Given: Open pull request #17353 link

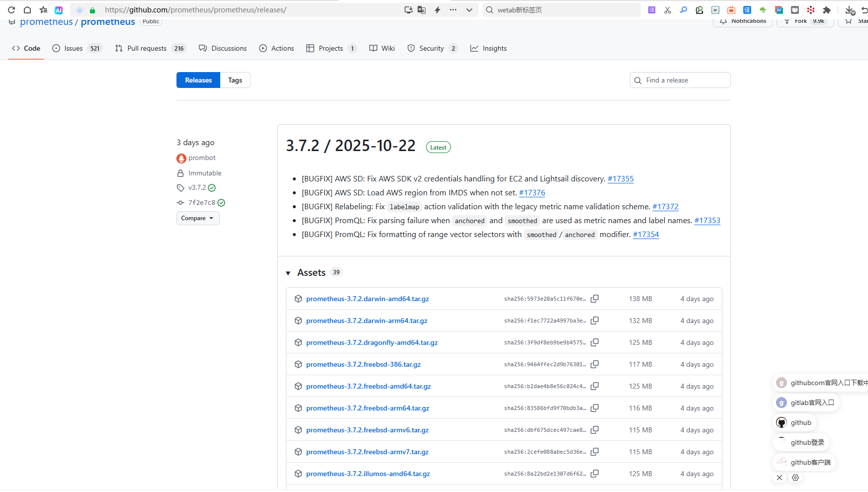Looking at the screenshot, I should point(707,221).
